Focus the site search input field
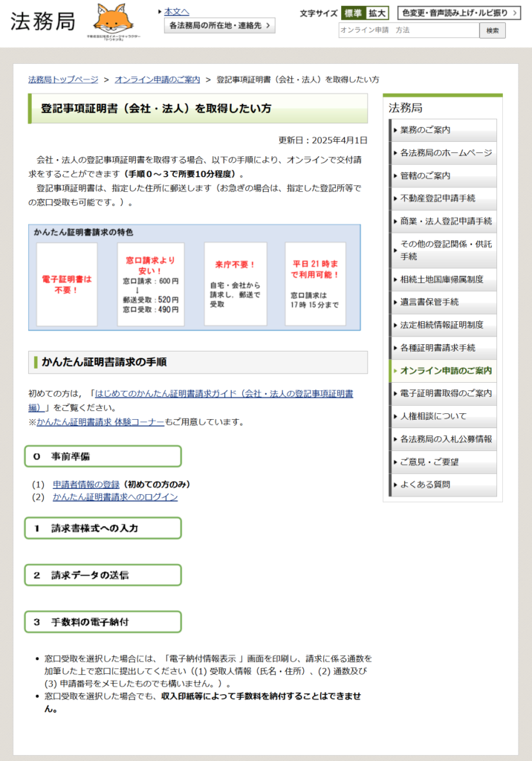The width and height of the screenshot is (532, 761). coord(408,30)
